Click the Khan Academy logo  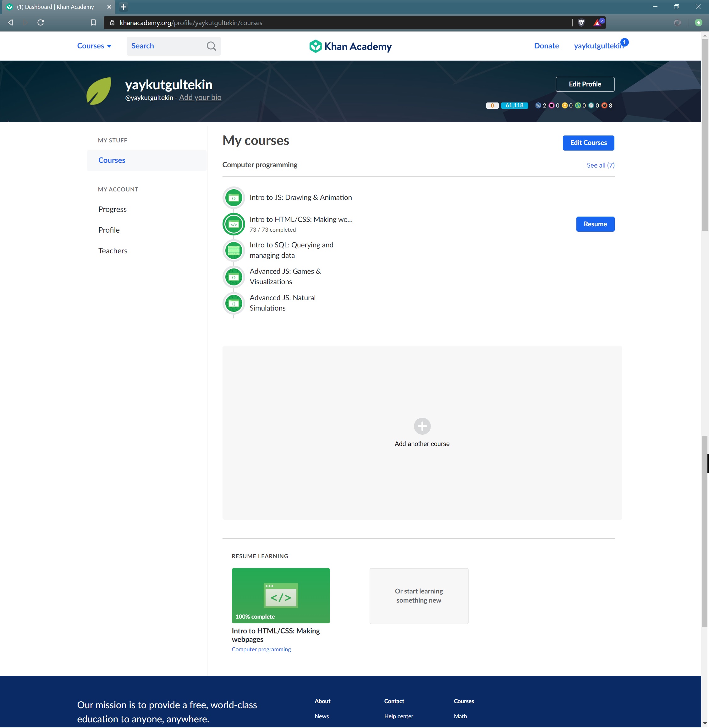350,46
